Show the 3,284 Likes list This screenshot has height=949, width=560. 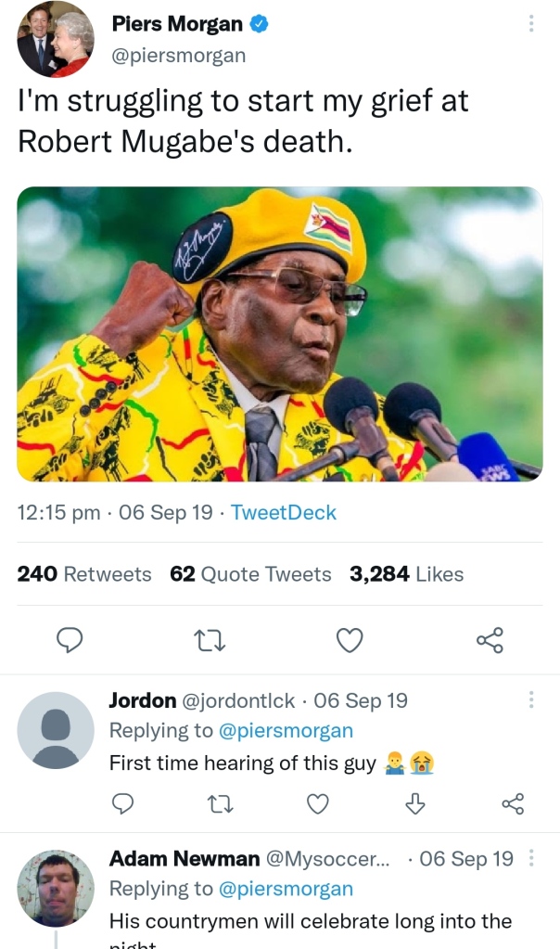tap(406, 574)
